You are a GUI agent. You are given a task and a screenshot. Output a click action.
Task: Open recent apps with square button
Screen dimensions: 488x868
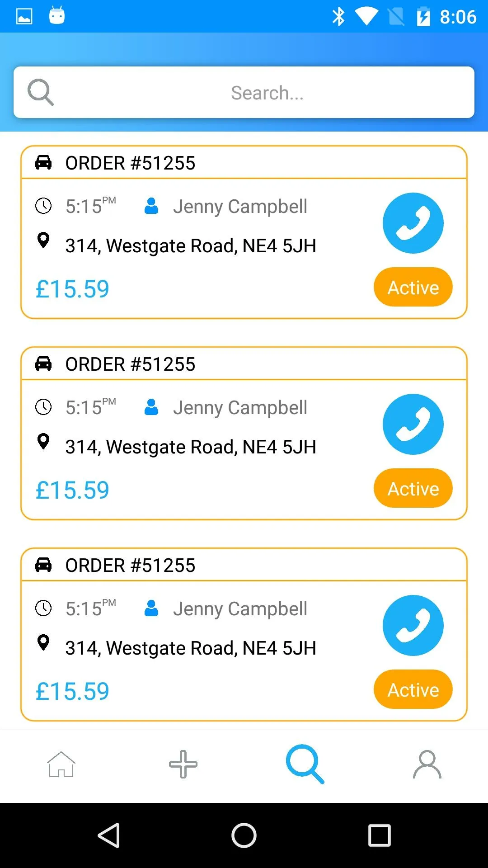(x=379, y=835)
